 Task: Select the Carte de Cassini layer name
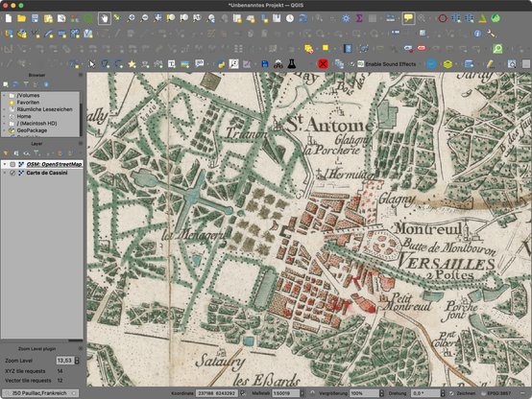point(47,173)
